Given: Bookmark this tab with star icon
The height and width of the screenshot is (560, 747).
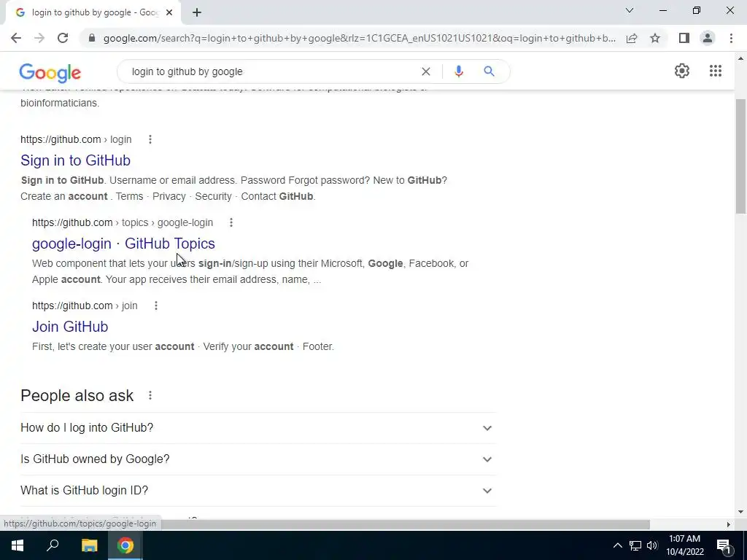Looking at the screenshot, I should point(655,38).
